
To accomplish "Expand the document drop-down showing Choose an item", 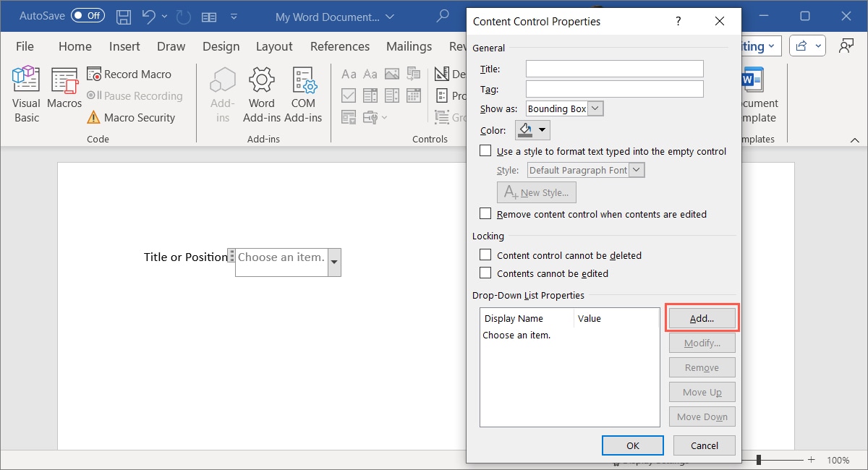I will [333, 262].
